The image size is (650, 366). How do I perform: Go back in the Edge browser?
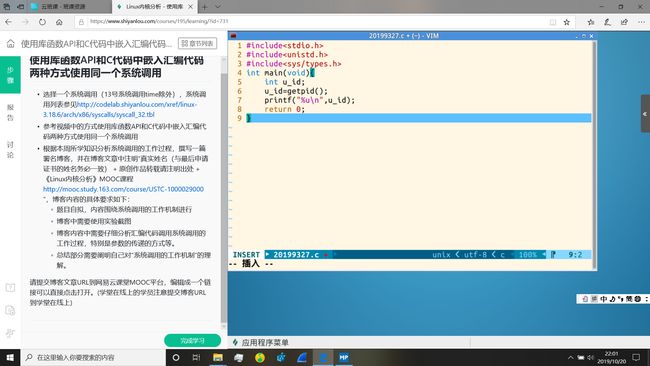9,22
